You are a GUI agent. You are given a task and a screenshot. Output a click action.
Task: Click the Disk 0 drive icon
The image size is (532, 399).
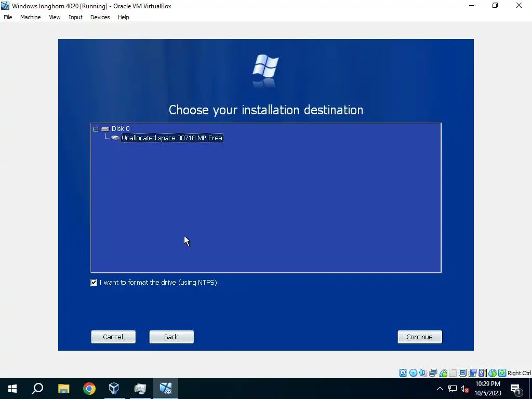[105, 129]
